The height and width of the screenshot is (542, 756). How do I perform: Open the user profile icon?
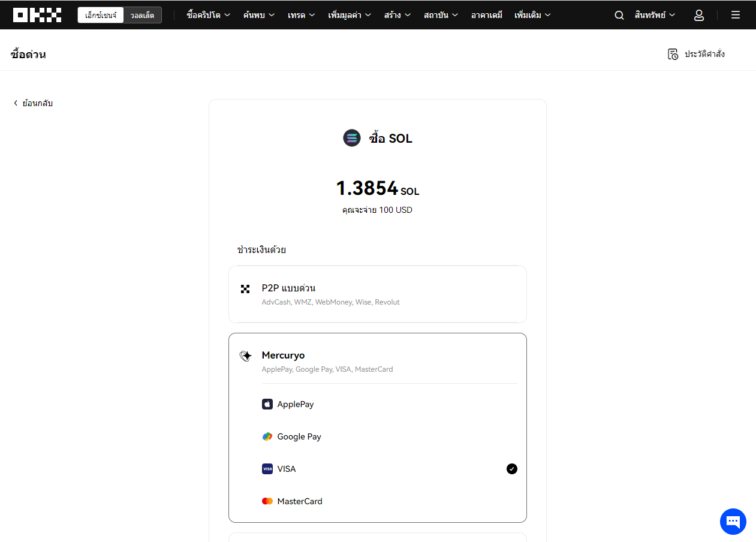pos(698,15)
